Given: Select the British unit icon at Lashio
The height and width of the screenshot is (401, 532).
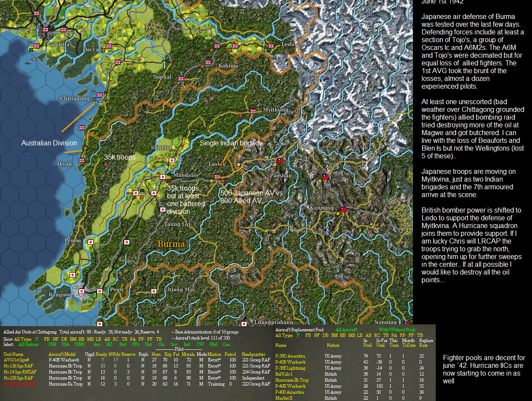Looking at the screenshot, I should click(x=217, y=176).
